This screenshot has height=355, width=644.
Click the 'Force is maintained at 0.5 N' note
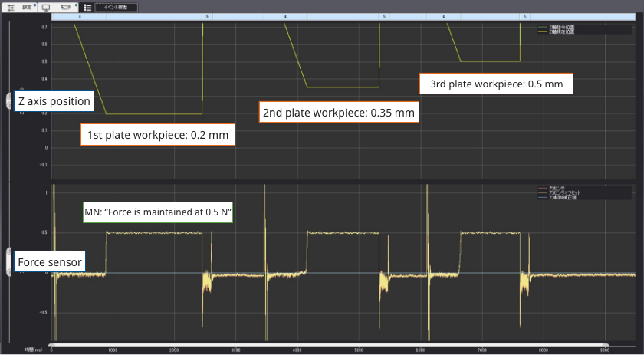pyautogui.click(x=158, y=213)
